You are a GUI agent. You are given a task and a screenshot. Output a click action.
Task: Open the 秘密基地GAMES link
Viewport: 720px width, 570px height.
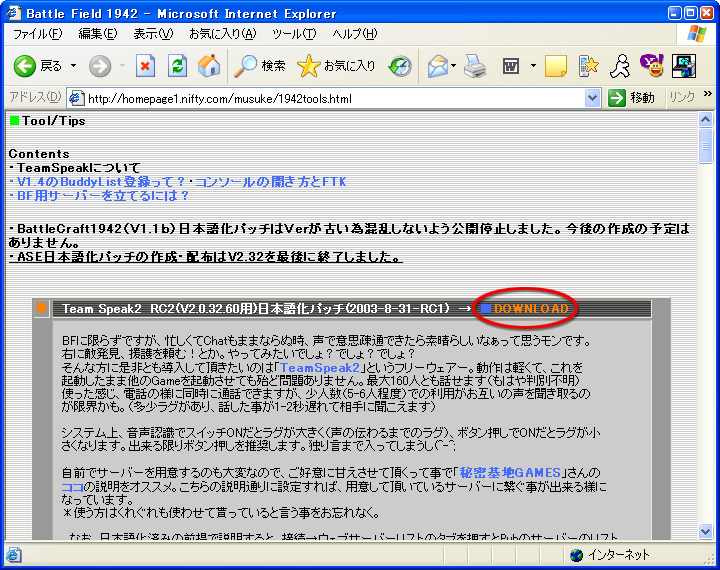coord(510,473)
